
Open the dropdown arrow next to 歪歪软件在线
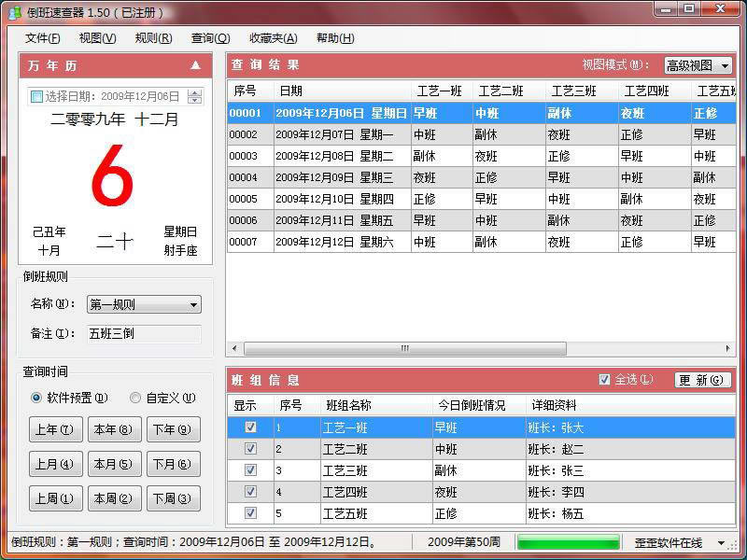[x=720, y=542]
